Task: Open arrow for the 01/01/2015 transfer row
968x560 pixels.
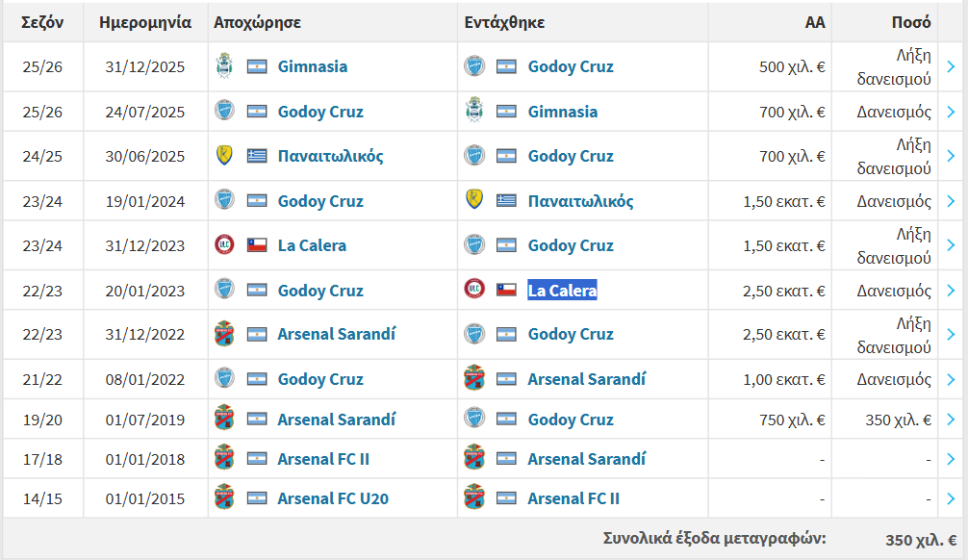Action: click(951, 498)
